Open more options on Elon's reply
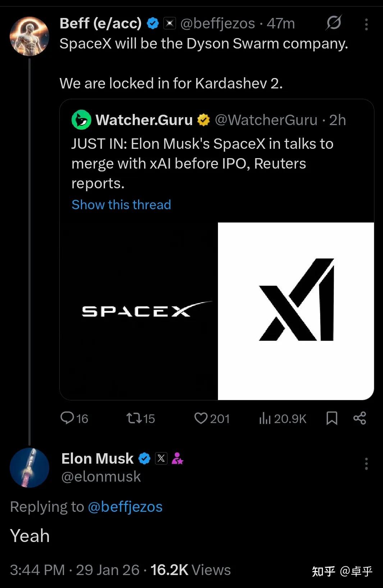 coord(366,464)
